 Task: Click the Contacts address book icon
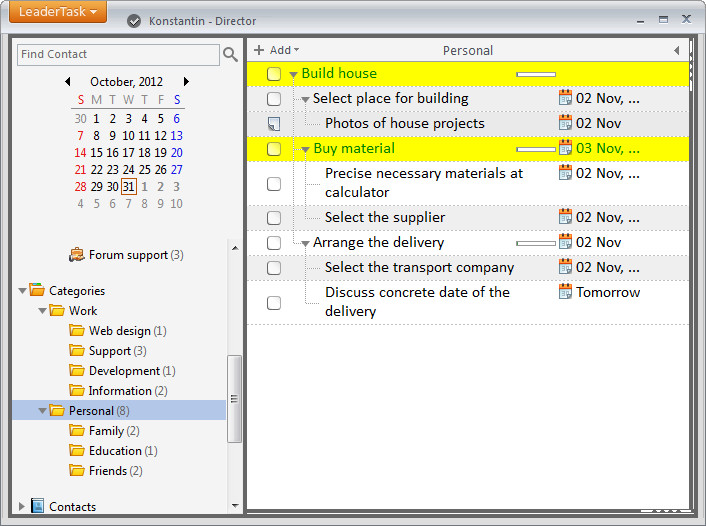point(37,506)
